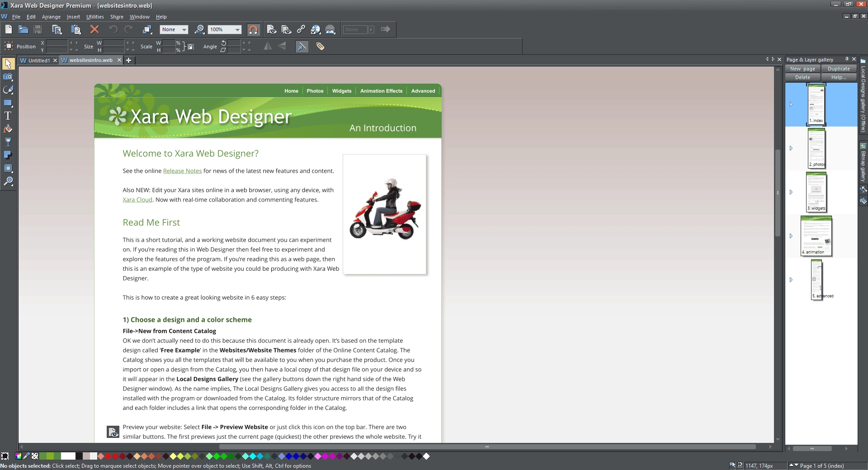Viewport: 868px width, 470px height.
Task: Click the New page button
Action: point(802,69)
